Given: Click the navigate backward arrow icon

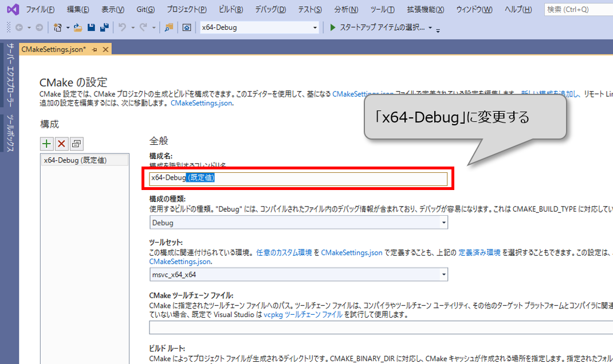Looking at the screenshot, I should (19, 27).
